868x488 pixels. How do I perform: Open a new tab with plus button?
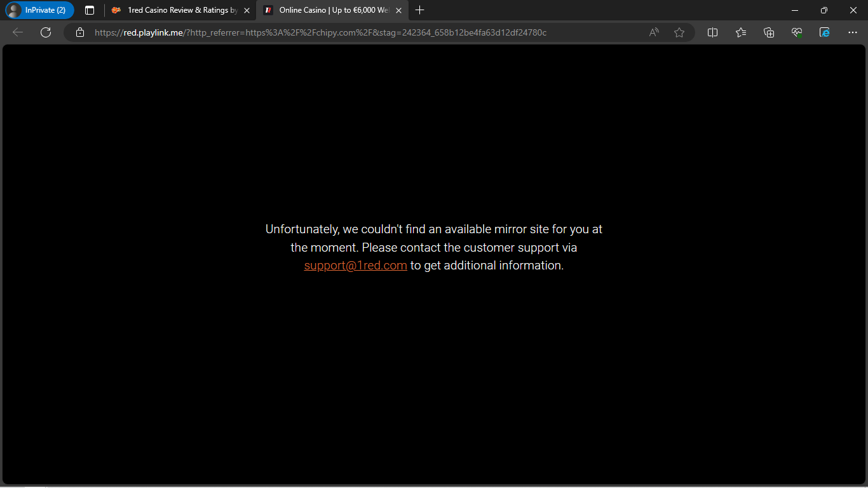click(419, 10)
